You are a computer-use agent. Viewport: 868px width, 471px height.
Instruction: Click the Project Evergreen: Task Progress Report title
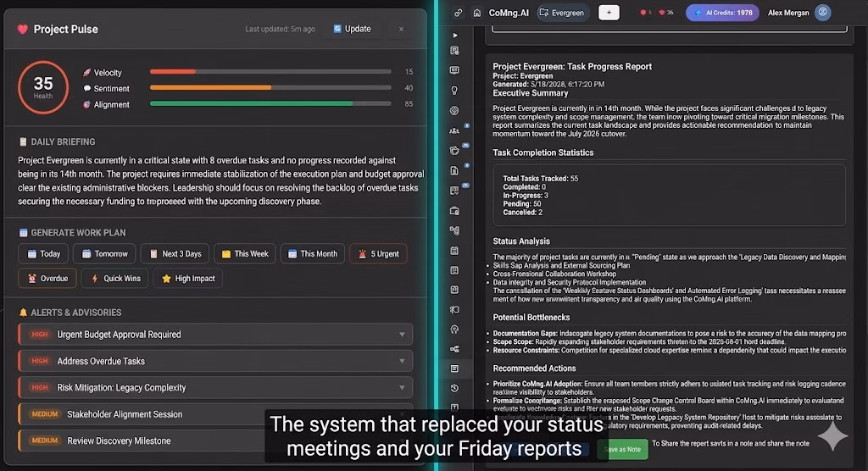572,66
